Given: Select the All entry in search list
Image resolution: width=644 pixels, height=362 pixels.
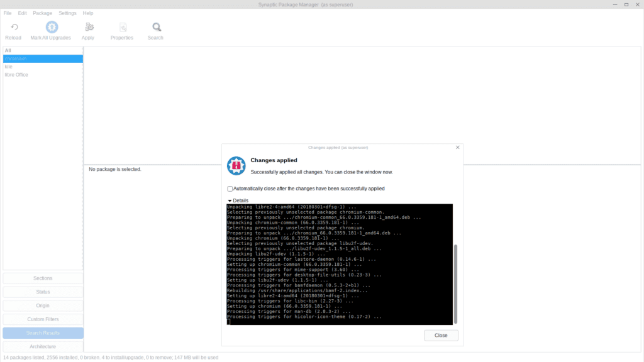Looking at the screenshot, I should coord(43,50).
